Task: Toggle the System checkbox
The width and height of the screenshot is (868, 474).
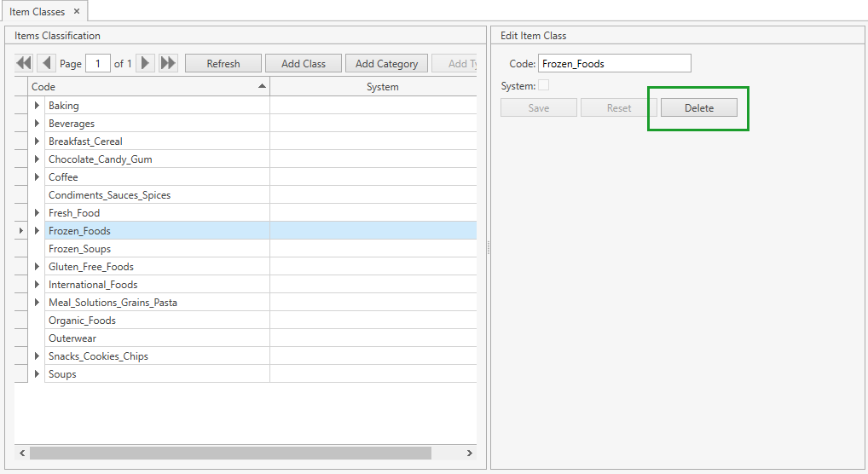Action: pos(543,85)
